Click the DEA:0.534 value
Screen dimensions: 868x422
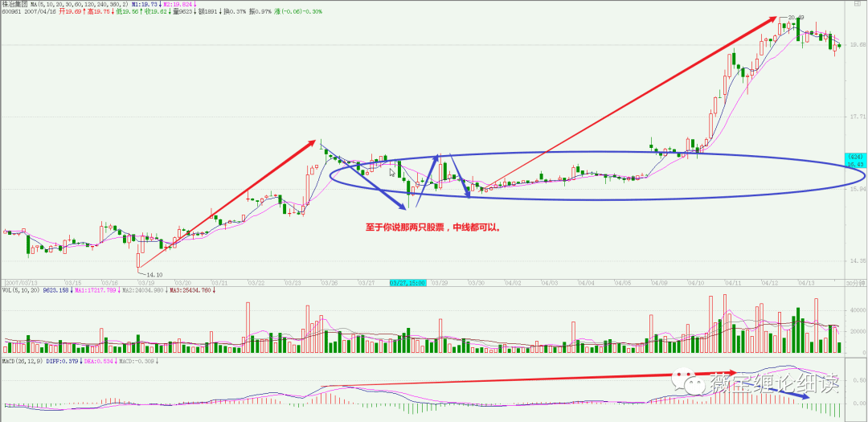click(x=99, y=362)
